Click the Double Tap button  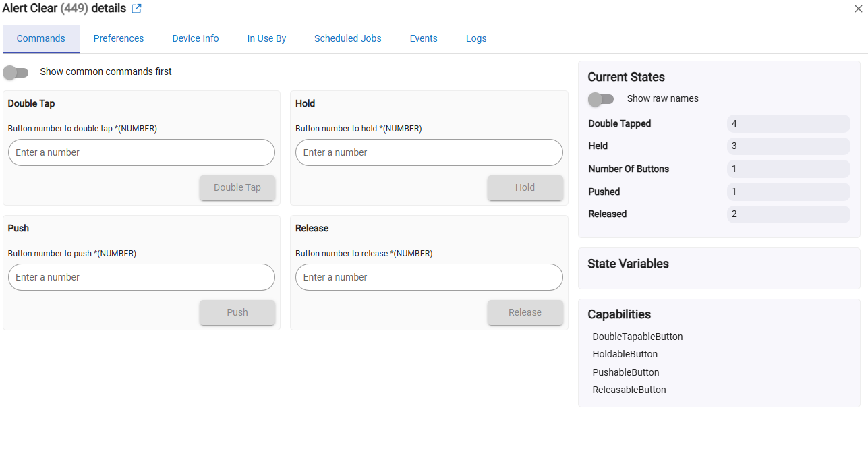pyautogui.click(x=237, y=187)
